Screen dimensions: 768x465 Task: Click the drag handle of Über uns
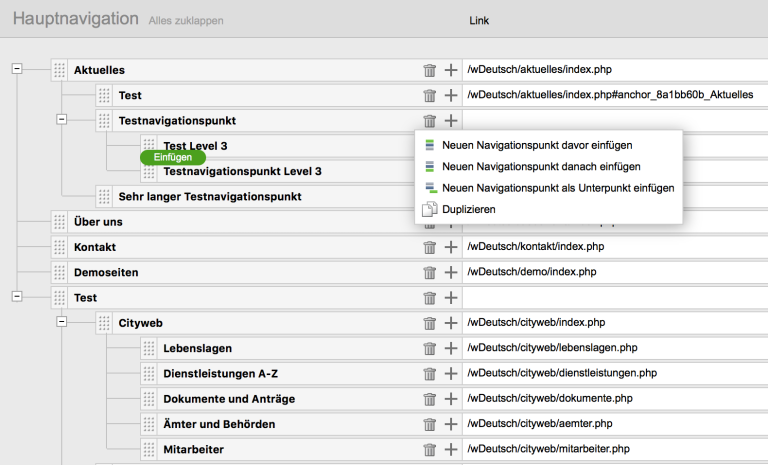[60, 222]
